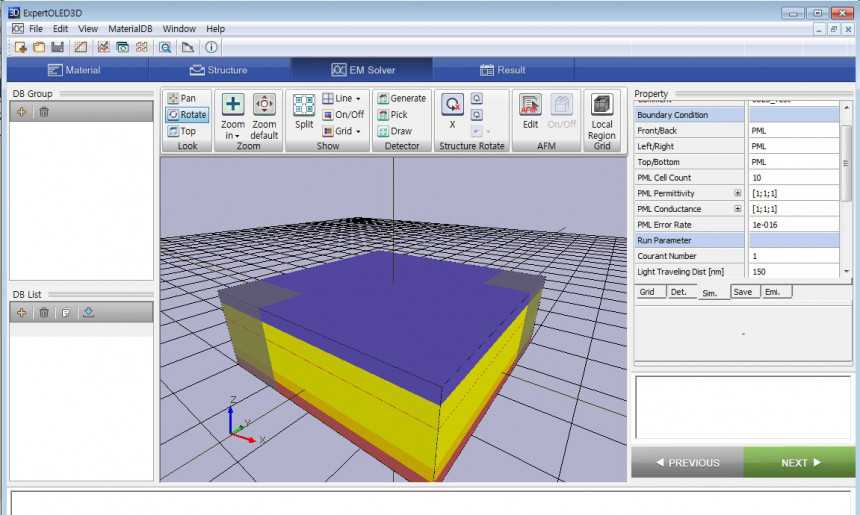Image resolution: width=860 pixels, height=515 pixels.
Task: Switch to Top view
Action: tap(182, 131)
